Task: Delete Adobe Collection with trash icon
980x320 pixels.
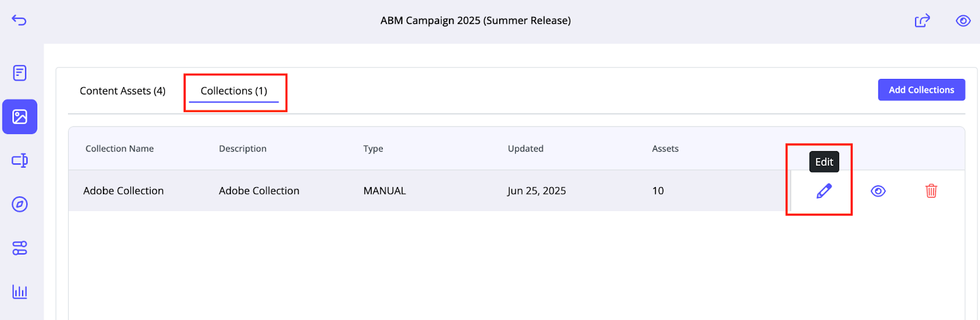Action: click(931, 191)
